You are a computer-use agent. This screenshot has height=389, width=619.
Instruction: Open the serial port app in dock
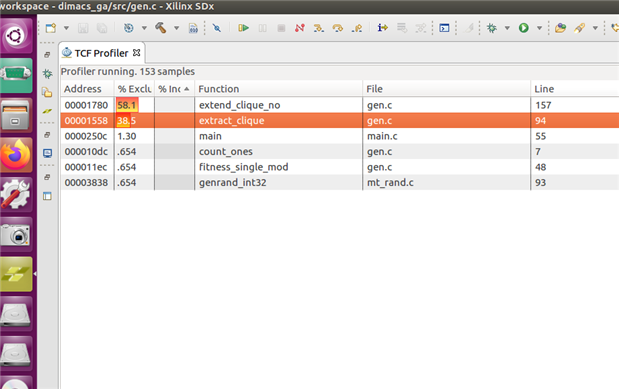[16, 75]
